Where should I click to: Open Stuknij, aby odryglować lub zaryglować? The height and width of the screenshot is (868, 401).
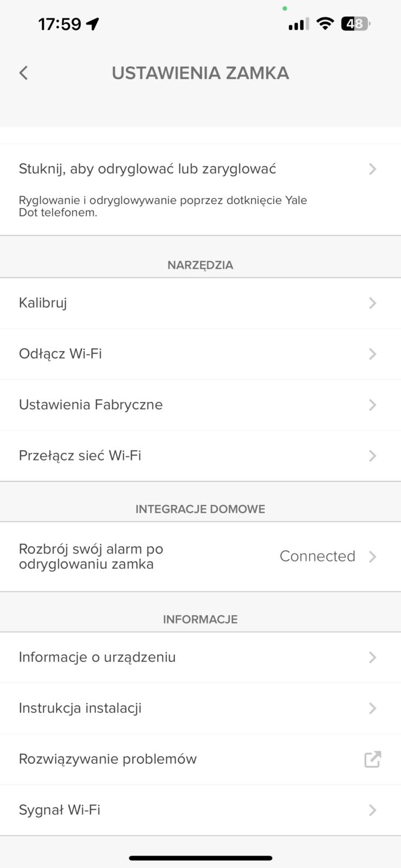(147, 169)
